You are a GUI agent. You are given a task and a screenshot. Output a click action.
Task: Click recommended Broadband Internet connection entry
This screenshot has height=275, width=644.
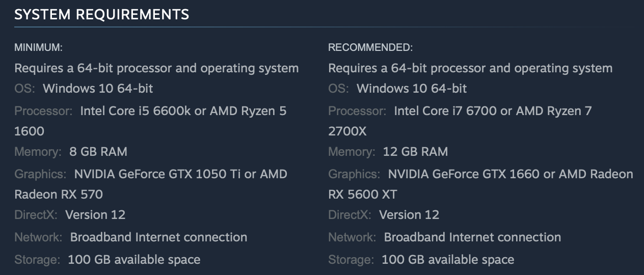point(472,237)
